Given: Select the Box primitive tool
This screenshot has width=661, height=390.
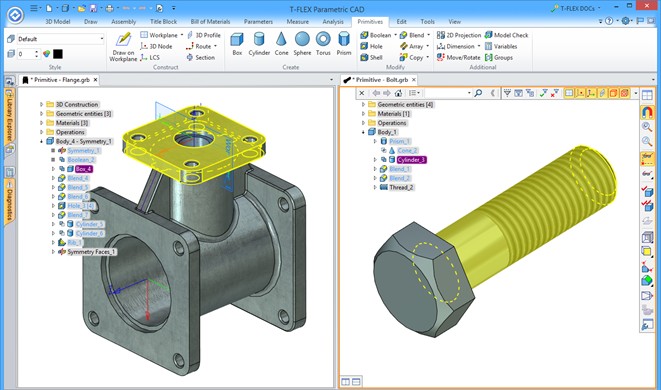Looking at the screenshot, I should click(x=237, y=44).
